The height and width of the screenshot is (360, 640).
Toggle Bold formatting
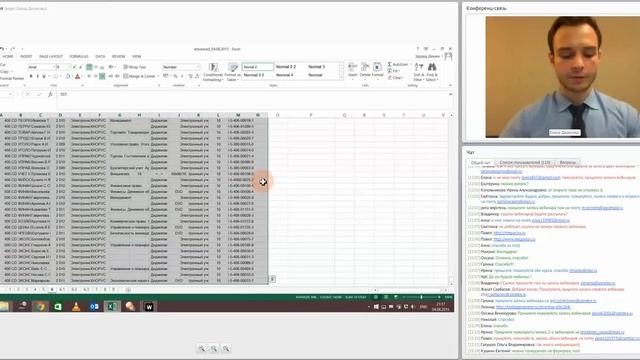pyautogui.click(x=31, y=76)
